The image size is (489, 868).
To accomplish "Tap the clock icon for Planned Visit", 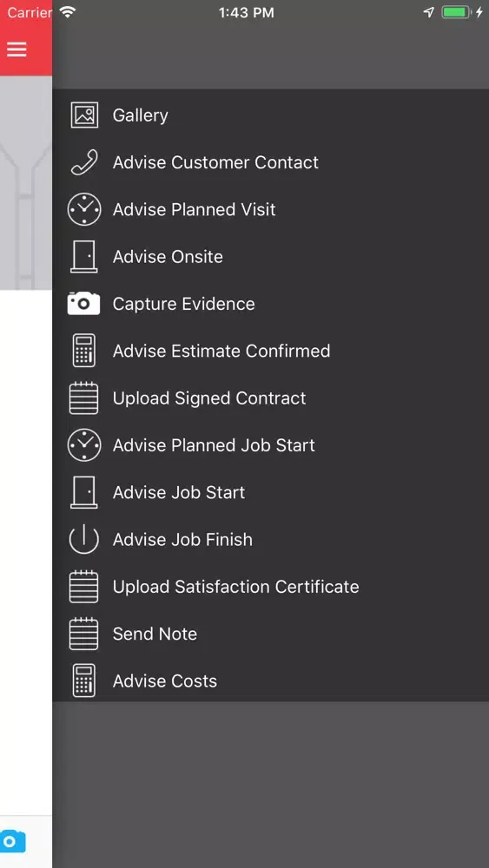I will coord(84,209).
